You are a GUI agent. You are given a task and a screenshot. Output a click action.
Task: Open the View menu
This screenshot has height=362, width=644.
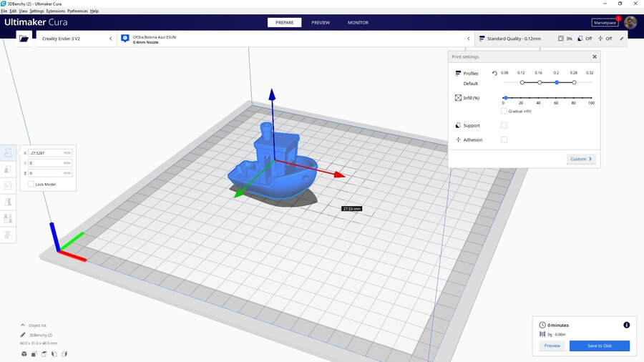click(23, 11)
